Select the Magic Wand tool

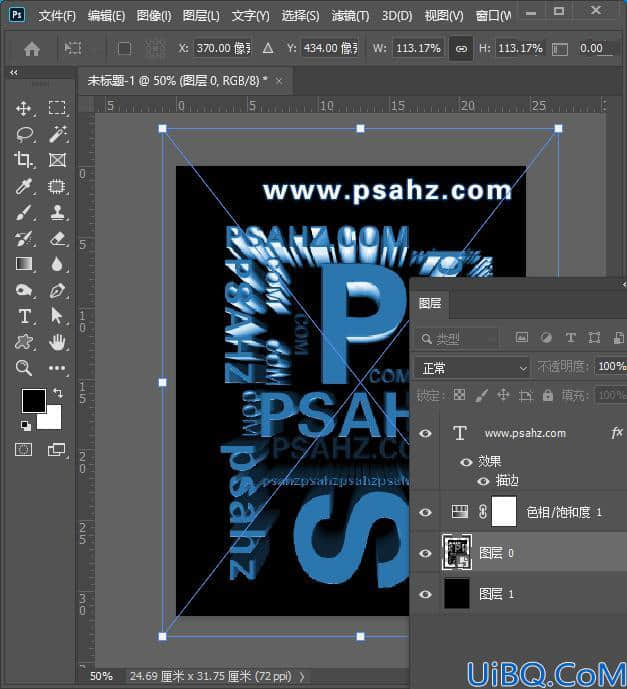coord(57,134)
